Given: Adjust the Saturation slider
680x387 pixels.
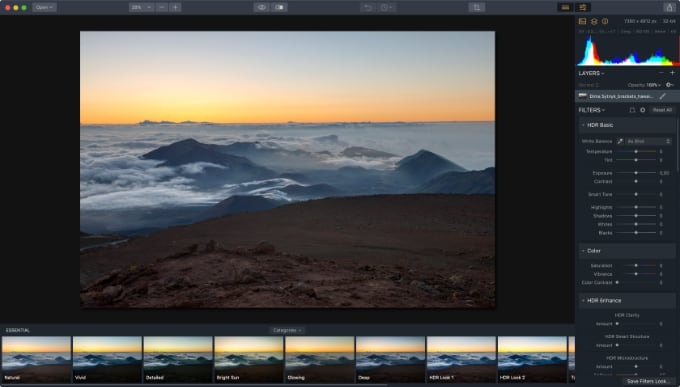Looking at the screenshot, I should [x=636, y=266].
